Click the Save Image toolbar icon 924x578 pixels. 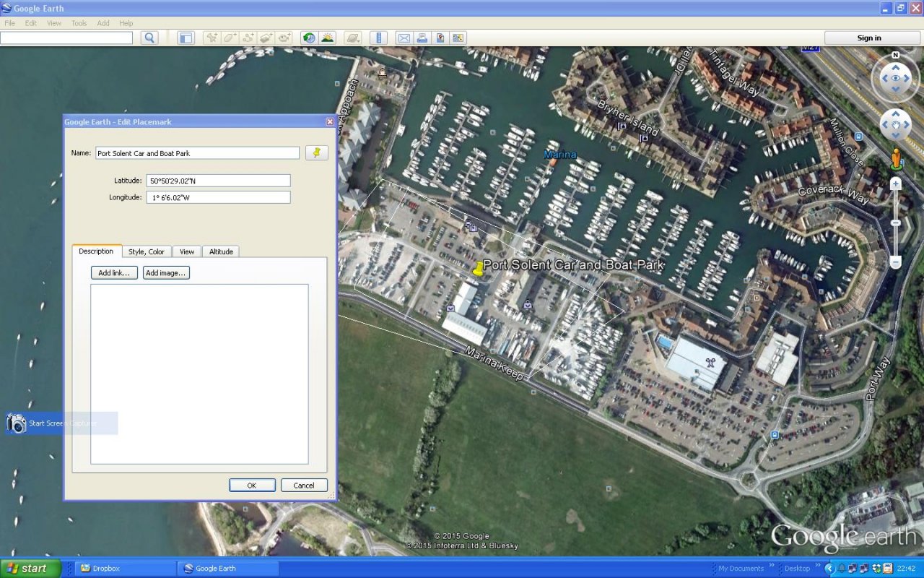pos(440,38)
